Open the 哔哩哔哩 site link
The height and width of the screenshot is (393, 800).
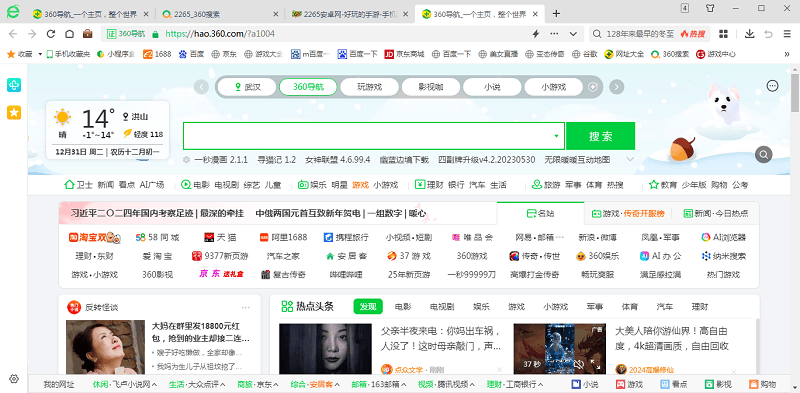346,275
